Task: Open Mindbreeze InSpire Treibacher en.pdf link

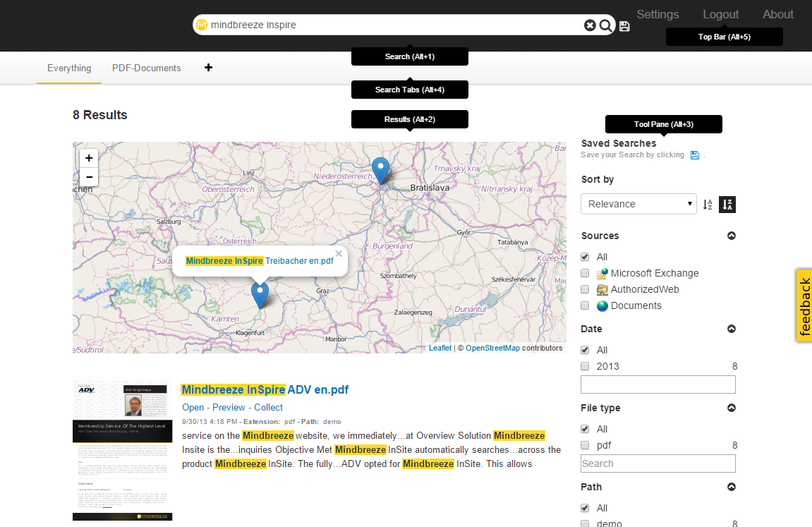Action: point(260,261)
